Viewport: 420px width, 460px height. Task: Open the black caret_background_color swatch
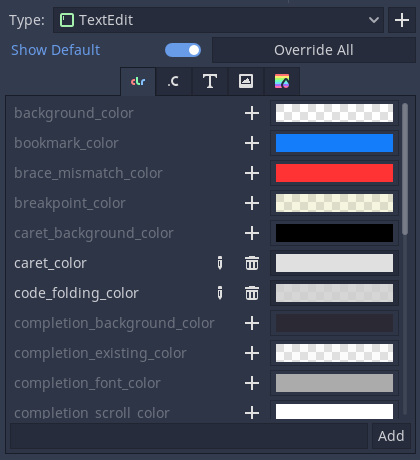(x=334, y=233)
